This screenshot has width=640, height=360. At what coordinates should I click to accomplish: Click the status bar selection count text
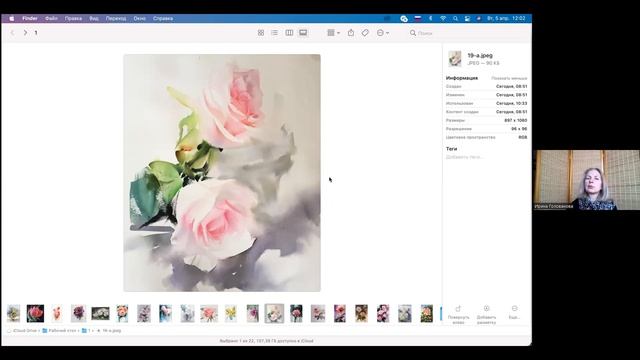pos(267,341)
